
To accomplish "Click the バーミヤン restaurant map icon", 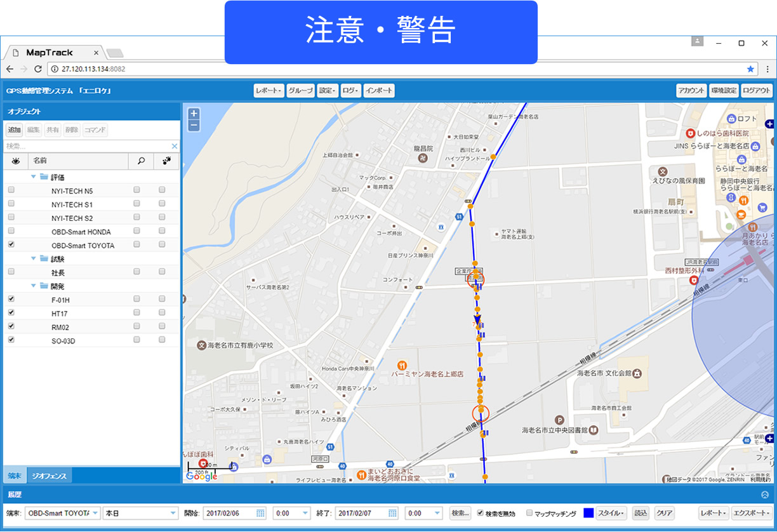I will click(401, 366).
